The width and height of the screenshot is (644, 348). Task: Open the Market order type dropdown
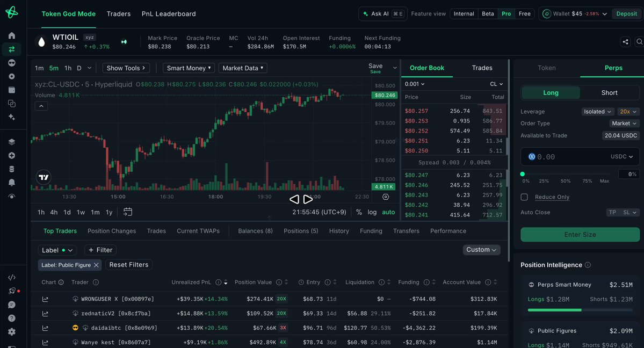(624, 124)
